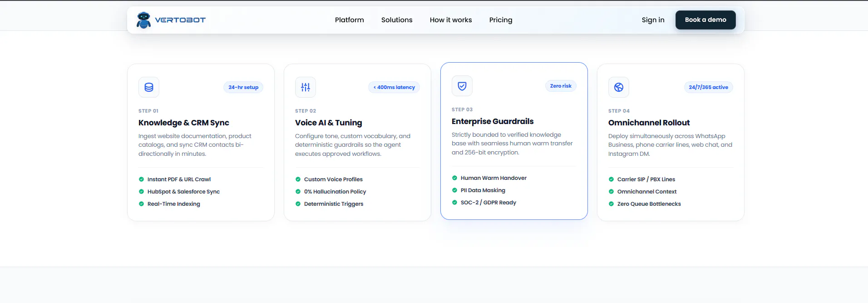The image size is (868, 303).
Task: Click green check beside Instant PDF & URL Crawl
Action: tap(141, 179)
